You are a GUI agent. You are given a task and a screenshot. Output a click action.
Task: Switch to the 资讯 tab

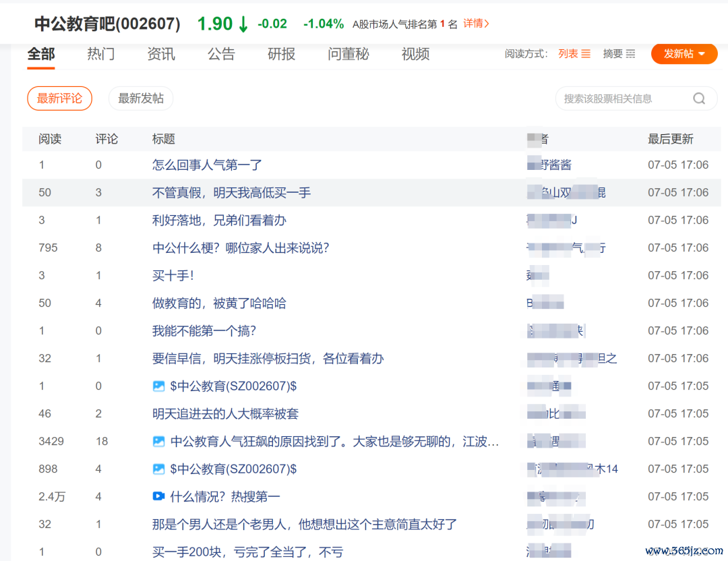coord(161,54)
